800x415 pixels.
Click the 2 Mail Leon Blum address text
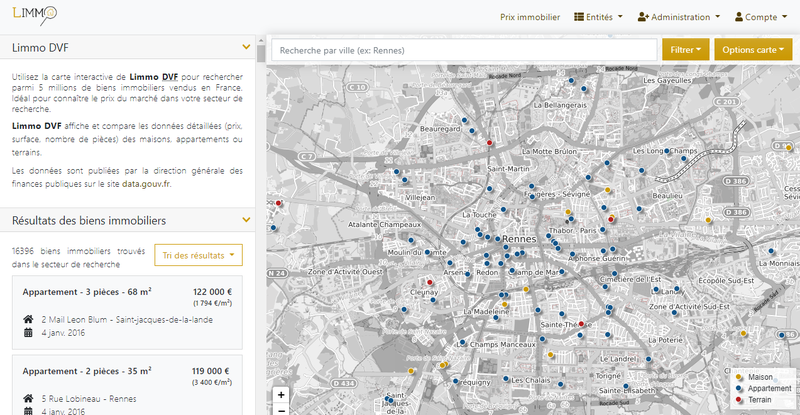coord(127,320)
